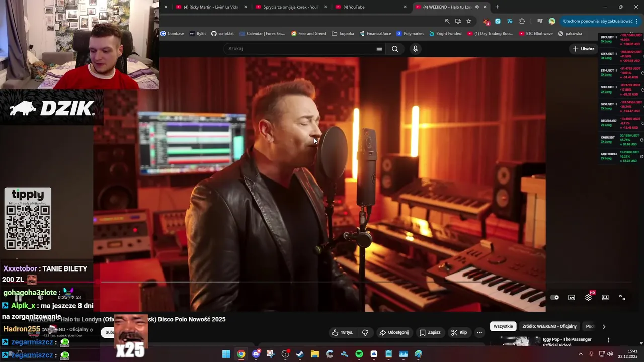
Task: Open Spotify from the taskbar
Action: click(x=359, y=354)
